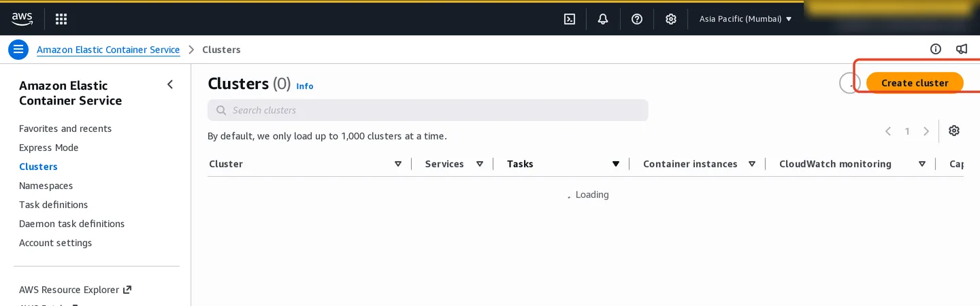
Task: Open the help question mark icon
Action: coord(637,19)
